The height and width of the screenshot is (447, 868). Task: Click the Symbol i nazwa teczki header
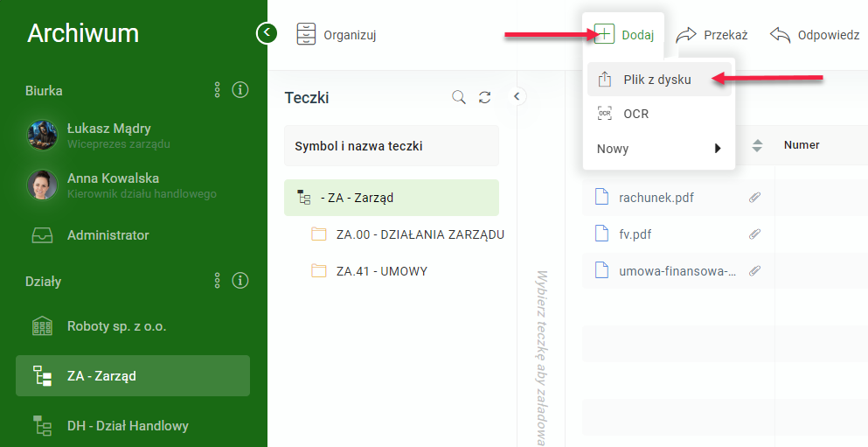(x=392, y=146)
